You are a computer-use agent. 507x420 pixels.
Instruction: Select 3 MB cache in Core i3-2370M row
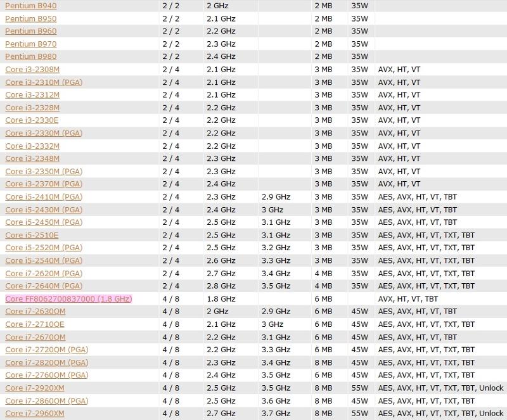[x=323, y=184]
